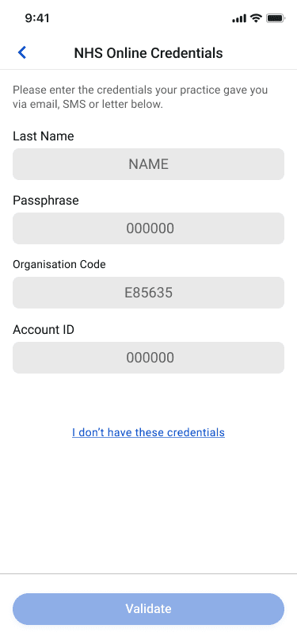This screenshot has height=644, width=297.
Task: Go back using the blue chevron
Action: click(x=22, y=52)
